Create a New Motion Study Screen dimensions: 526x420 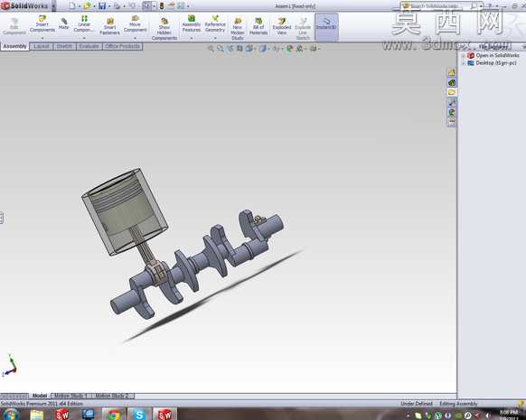(x=238, y=29)
